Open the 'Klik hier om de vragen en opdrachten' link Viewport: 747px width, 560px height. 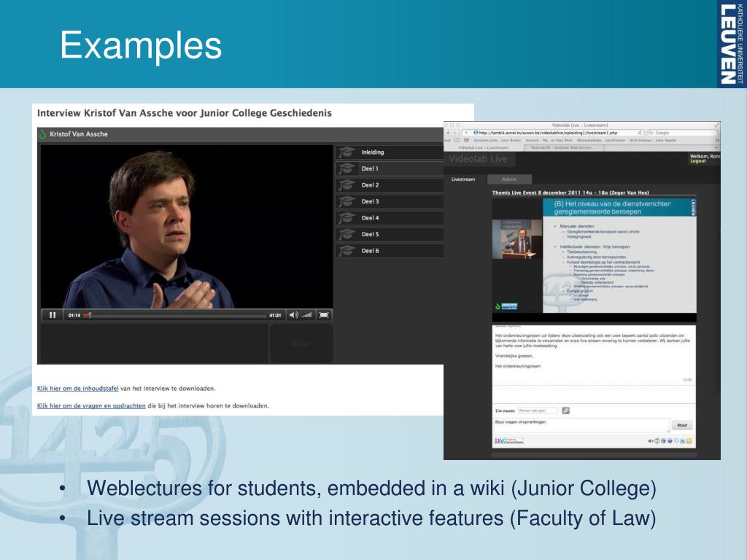(91, 405)
